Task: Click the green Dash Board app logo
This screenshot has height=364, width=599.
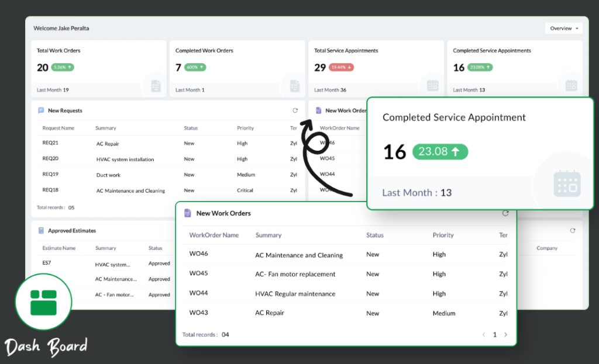Action: point(43,301)
